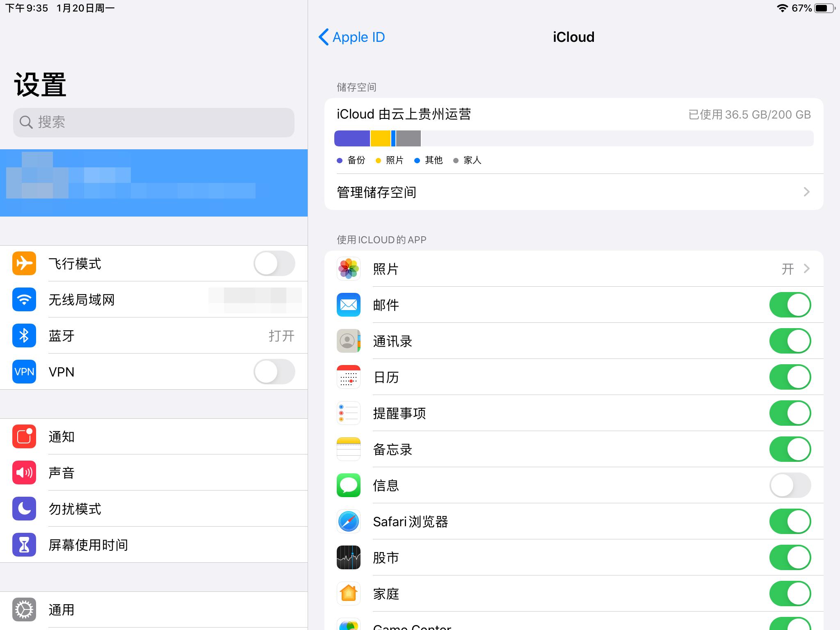Tap the Safari compass icon
Image resolution: width=840 pixels, height=630 pixels.
coord(348,521)
